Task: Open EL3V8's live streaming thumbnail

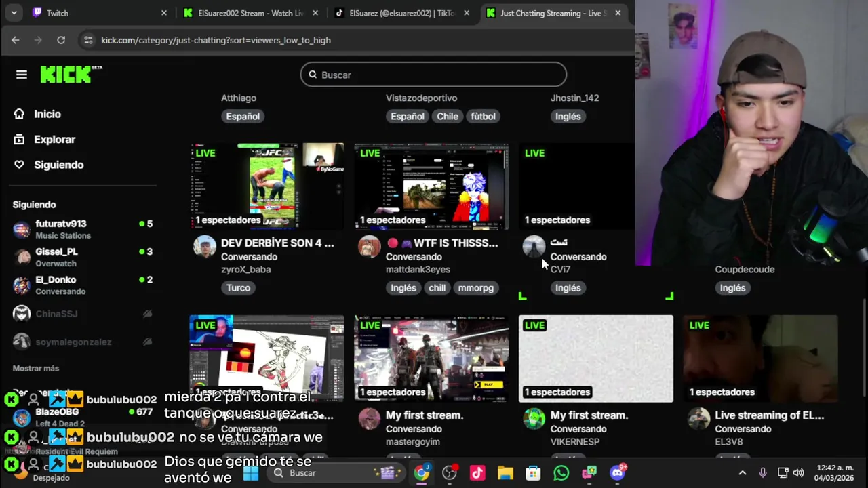Action: [x=761, y=359]
